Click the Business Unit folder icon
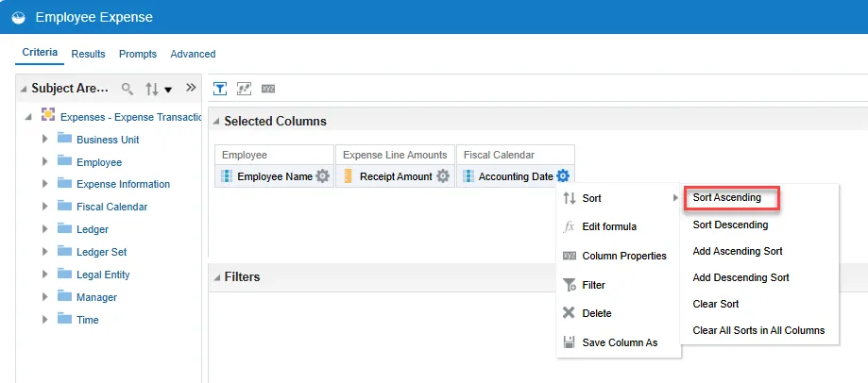868x383 pixels. pos(65,138)
